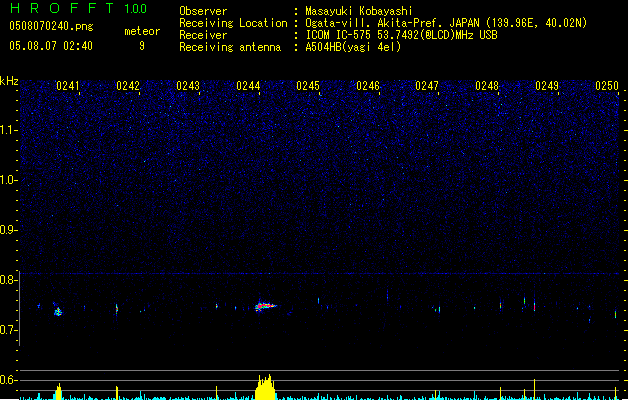Click the meteor count value 9

click(x=142, y=46)
